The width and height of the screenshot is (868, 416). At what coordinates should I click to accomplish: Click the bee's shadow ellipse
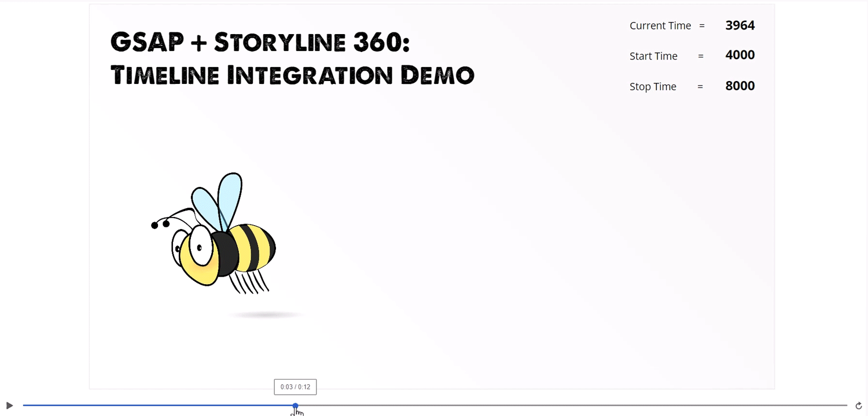pos(265,314)
